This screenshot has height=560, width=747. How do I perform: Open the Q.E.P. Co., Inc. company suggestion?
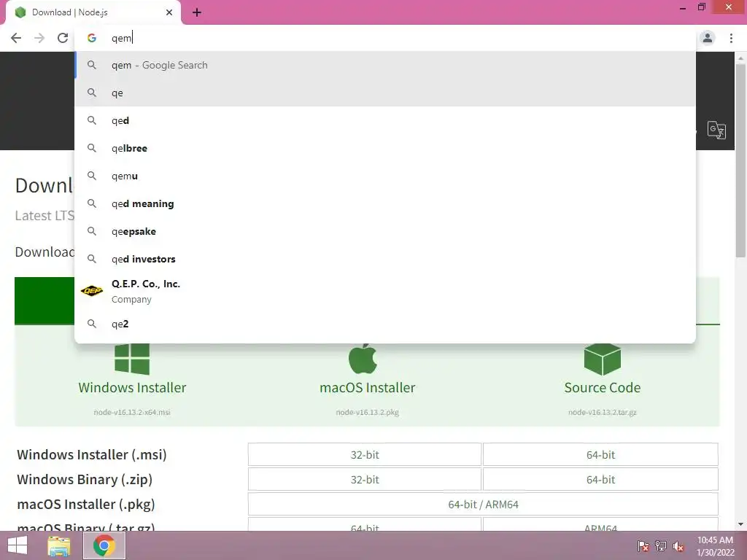(385, 291)
